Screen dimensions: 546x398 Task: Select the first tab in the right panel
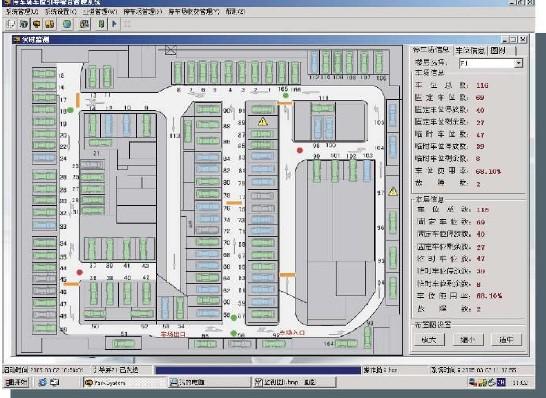coord(432,50)
